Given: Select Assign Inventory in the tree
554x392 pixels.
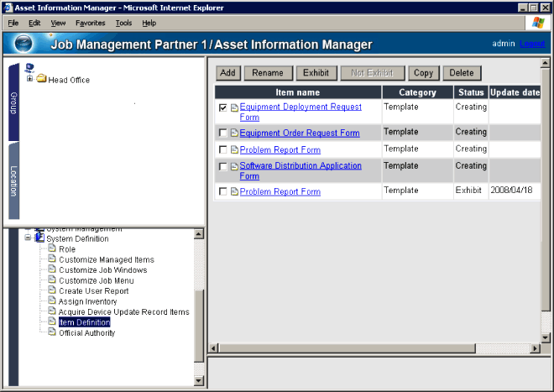Looking at the screenshot, I should tap(87, 301).
